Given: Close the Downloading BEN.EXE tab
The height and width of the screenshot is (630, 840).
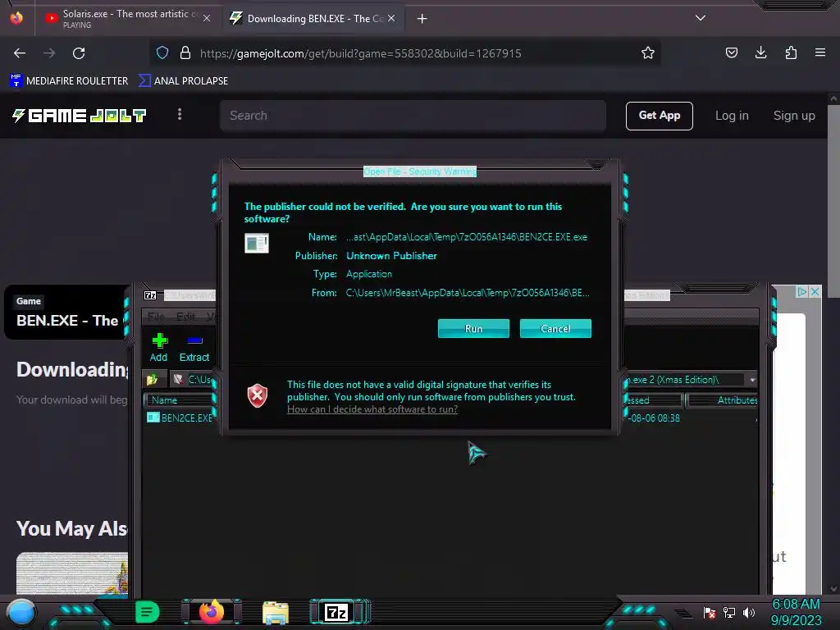Looking at the screenshot, I should [391, 18].
